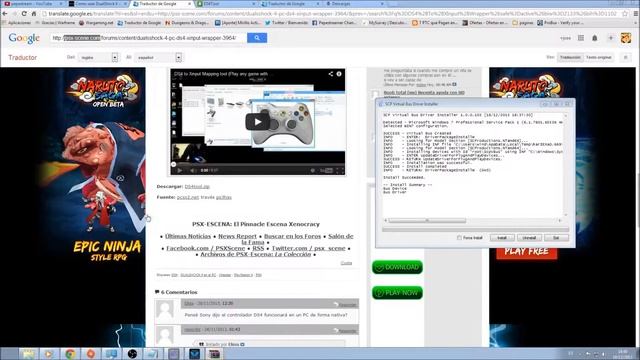The width and height of the screenshot is (640, 360).
Task: Open the Google notifications bell
Action: [x=595, y=38]
